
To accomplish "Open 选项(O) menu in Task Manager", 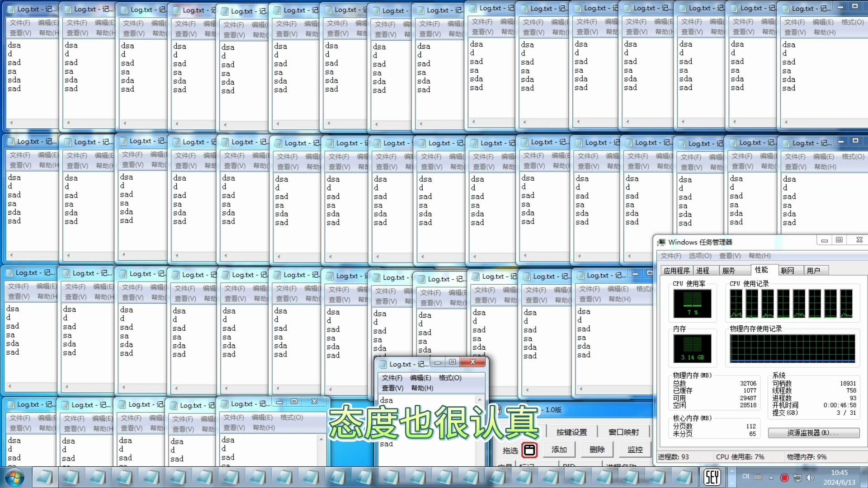I will tap(700, 256).
